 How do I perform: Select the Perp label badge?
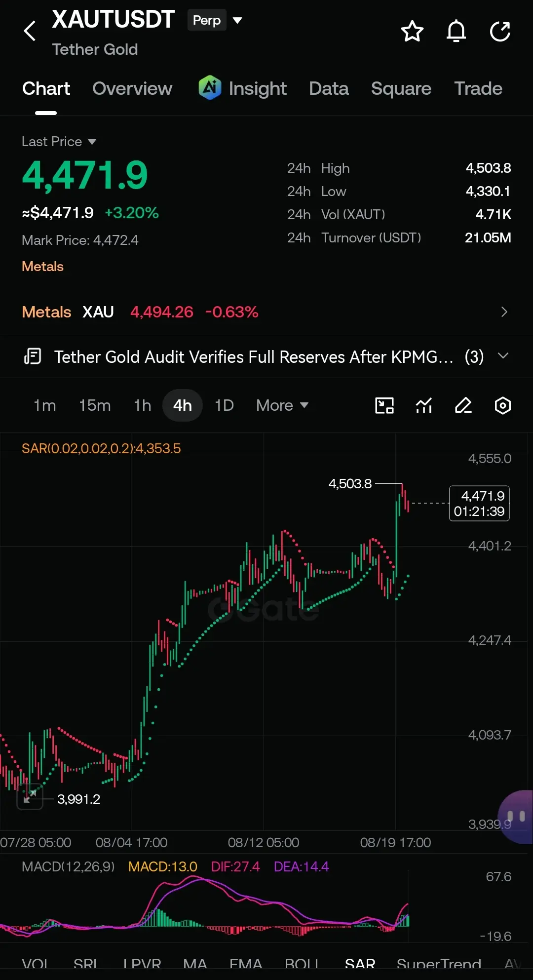tap(207, 20)
